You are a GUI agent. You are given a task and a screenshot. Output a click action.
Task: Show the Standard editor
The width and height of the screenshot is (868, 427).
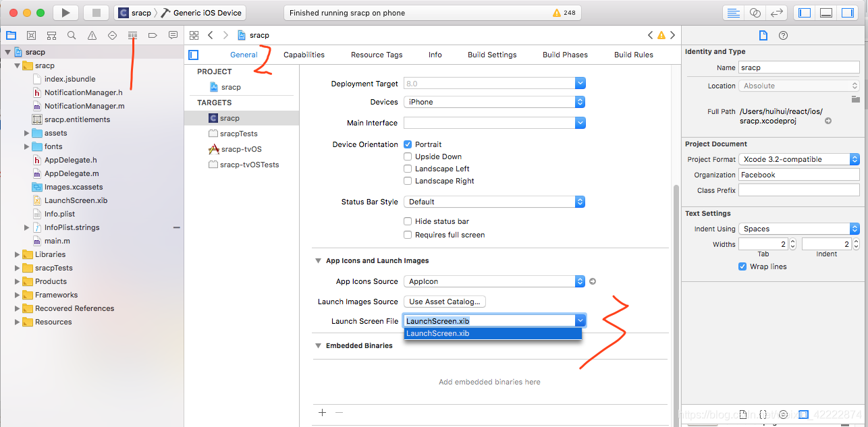[734, 13]
